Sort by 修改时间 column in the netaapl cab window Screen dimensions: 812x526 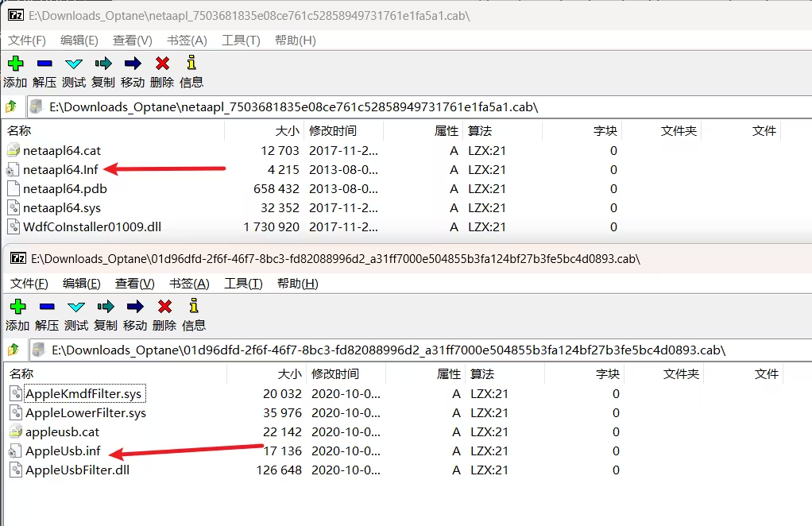point(343,130)
